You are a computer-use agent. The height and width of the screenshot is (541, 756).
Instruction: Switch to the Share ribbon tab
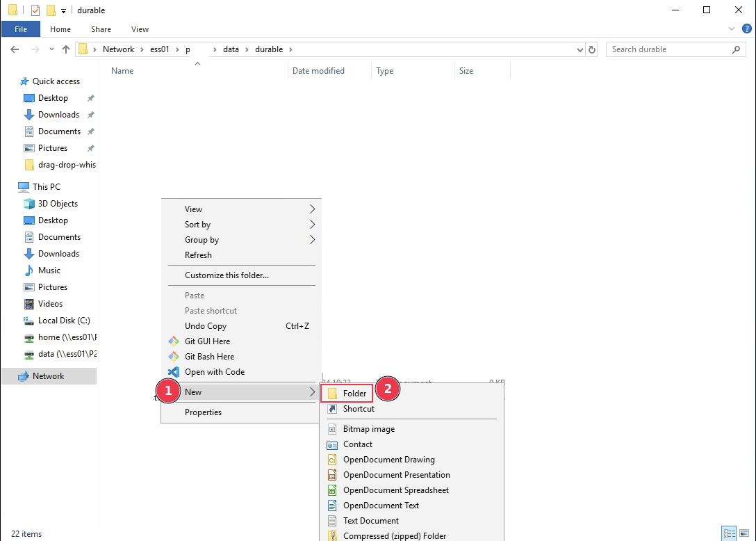pos(101,29)
